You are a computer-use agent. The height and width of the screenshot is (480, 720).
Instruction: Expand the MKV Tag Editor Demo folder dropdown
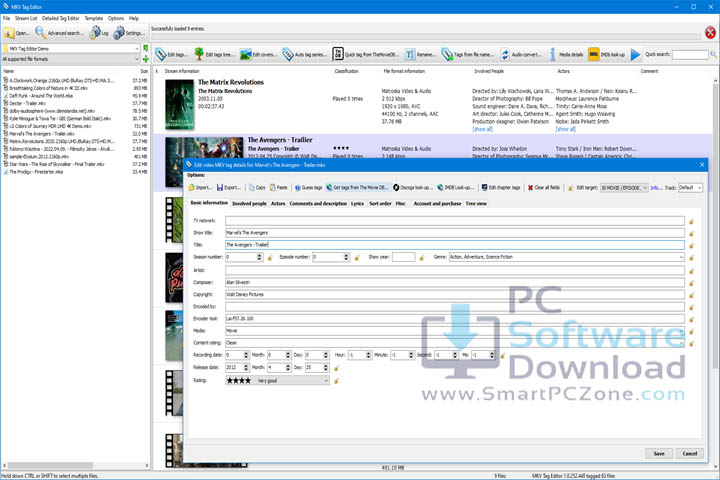137,49
